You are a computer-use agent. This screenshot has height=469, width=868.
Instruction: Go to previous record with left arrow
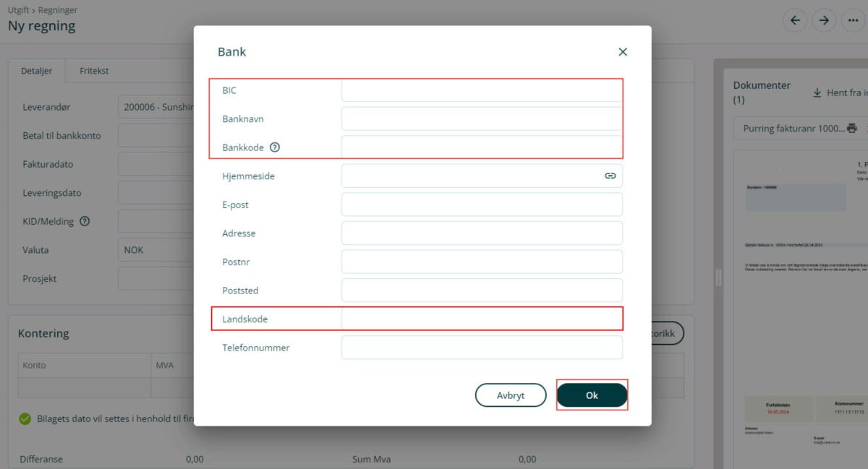[x=796, y=20]
